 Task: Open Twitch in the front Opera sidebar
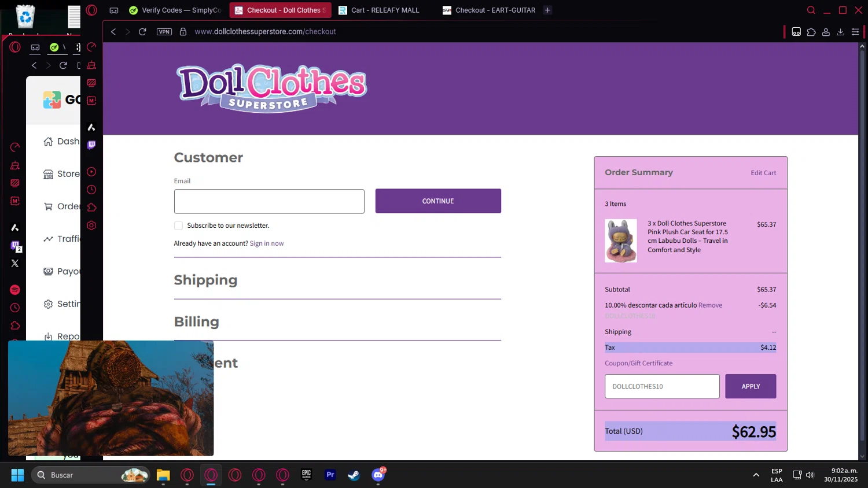coord(91,145)
